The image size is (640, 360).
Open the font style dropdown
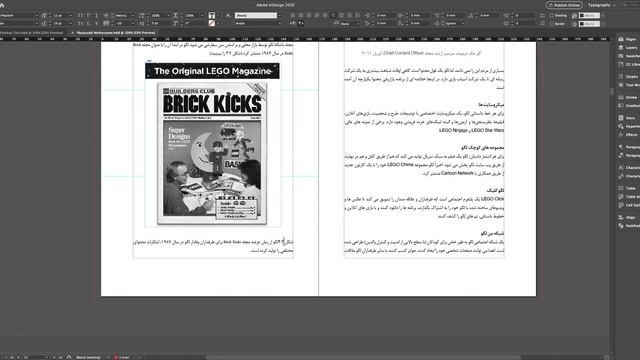(36, 24)
